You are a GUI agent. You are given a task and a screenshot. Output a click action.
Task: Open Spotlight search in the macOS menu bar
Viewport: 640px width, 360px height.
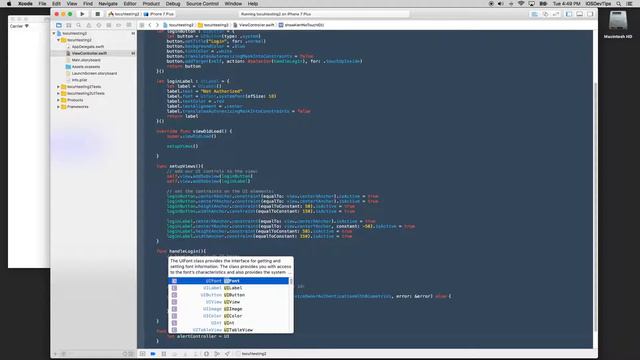pos(619,4)
